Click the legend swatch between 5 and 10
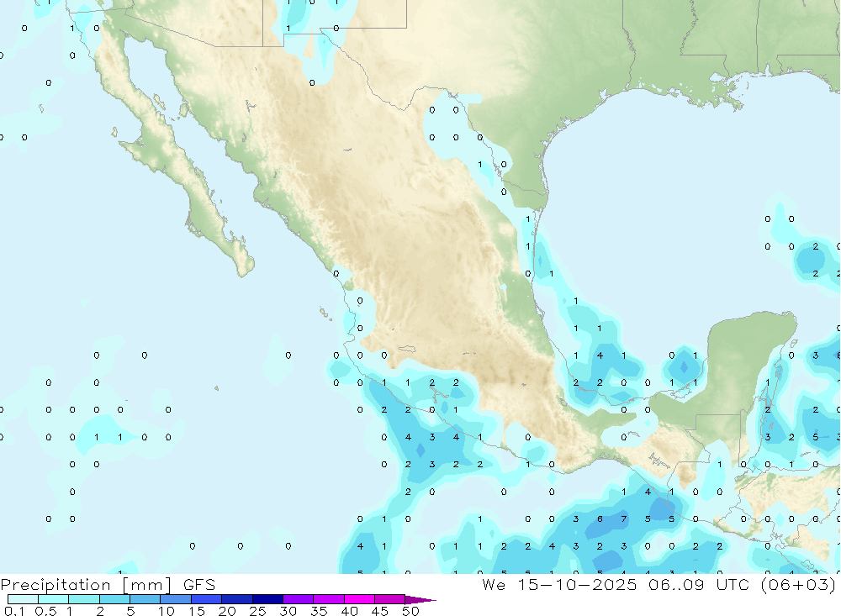The height and width of the screenshot is (616, 841). click(x=145, y=599)
